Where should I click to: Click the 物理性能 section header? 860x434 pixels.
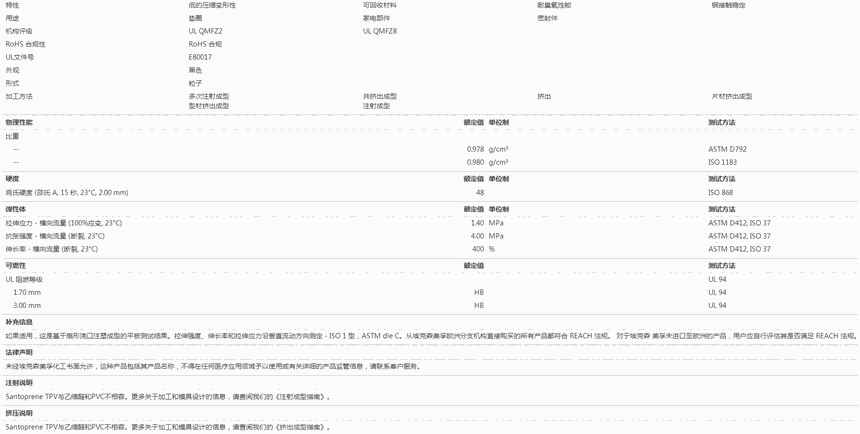19,122
